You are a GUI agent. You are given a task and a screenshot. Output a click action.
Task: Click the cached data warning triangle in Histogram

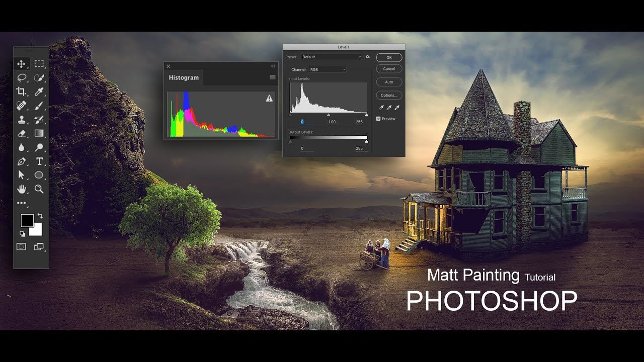pyautogui.click(x=269, y=99)
